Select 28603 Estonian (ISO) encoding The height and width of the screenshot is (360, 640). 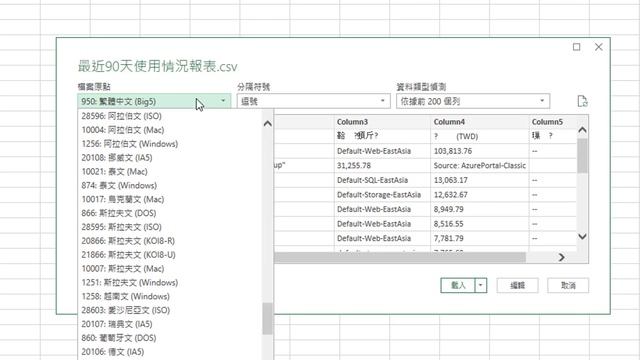coord(169,310)
